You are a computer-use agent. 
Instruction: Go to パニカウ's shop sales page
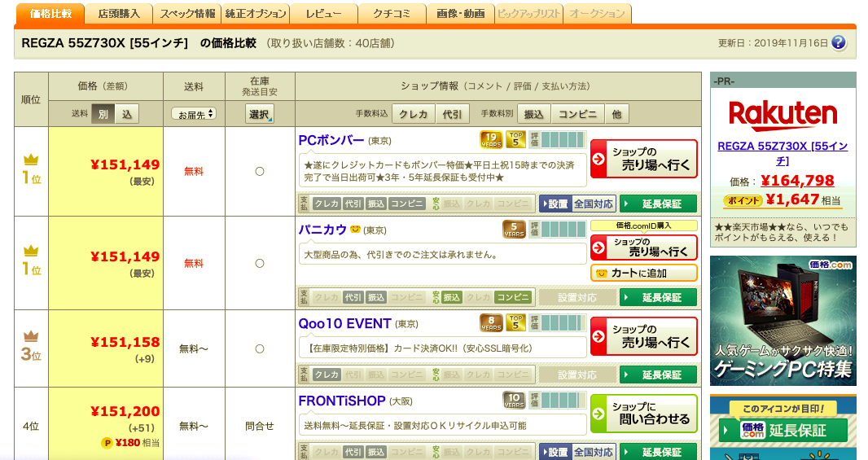tap(644, 247)
